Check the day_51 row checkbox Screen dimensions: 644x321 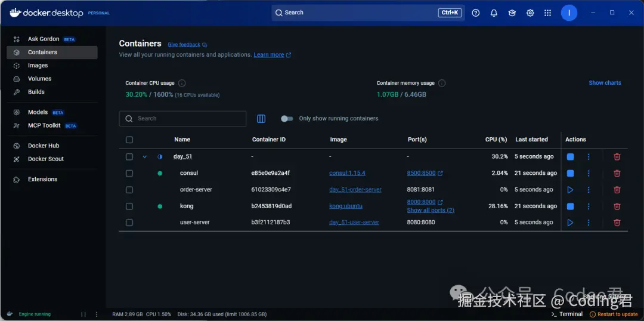pos(129,156)
